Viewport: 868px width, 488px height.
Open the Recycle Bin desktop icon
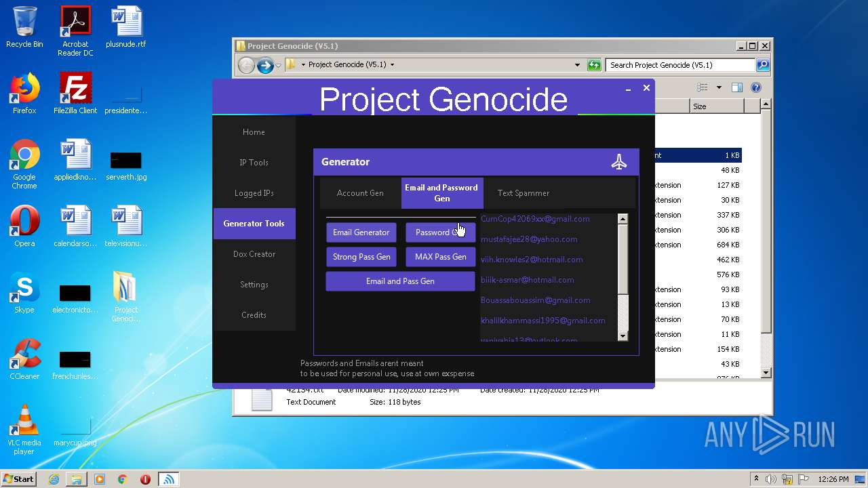24,27
